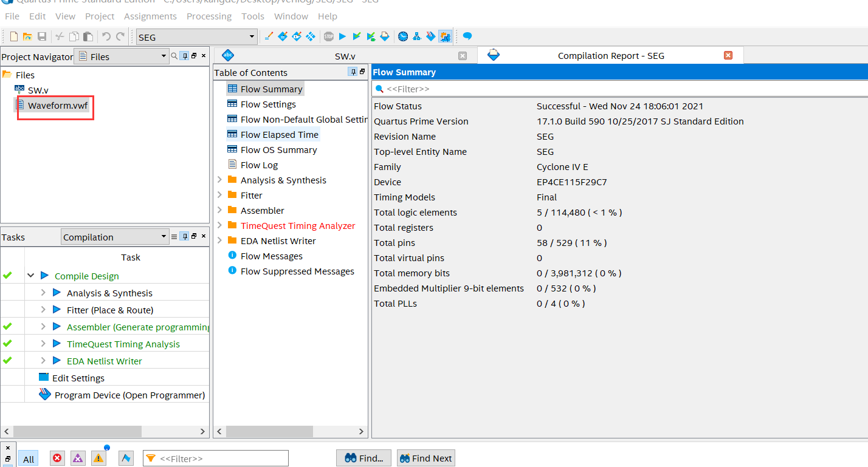Select Flow Settings in Table of Contents
This screenshot has width=868, height=467.
point(268,104)
